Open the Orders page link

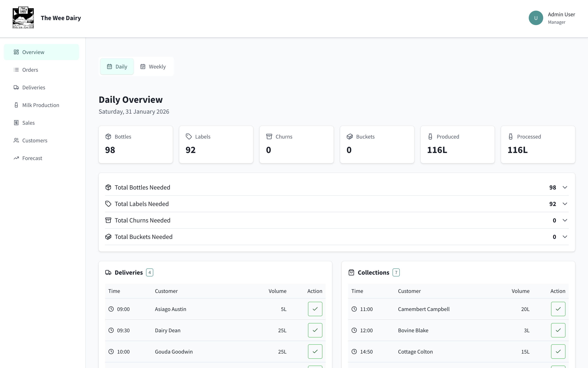click(30, 70)
